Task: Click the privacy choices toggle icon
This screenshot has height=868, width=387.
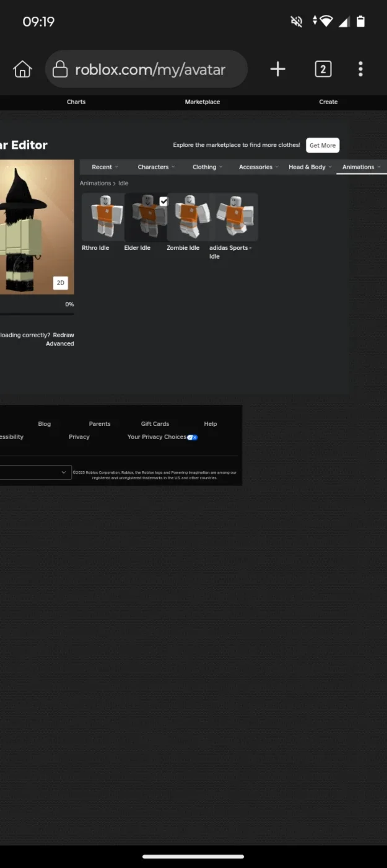Action: tap(193, 437)
